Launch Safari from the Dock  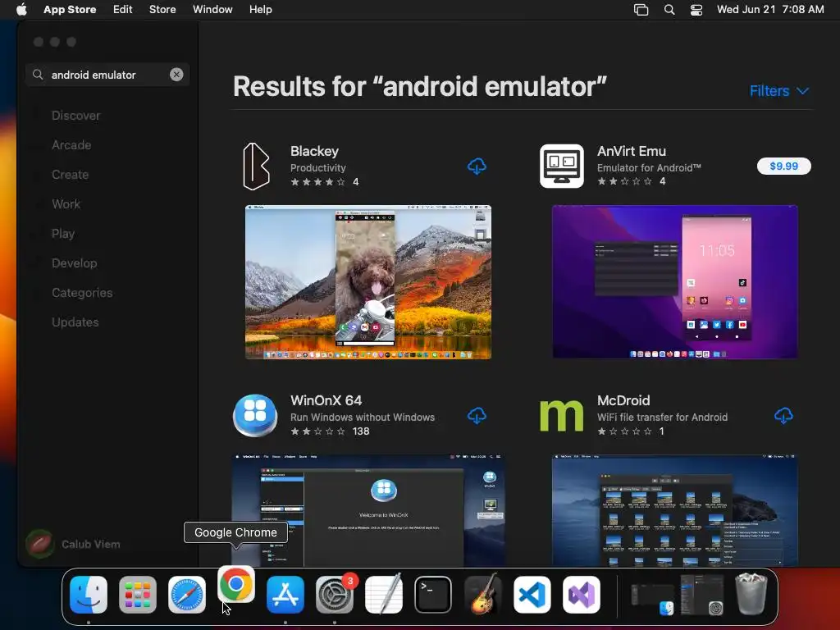[187, 595]
